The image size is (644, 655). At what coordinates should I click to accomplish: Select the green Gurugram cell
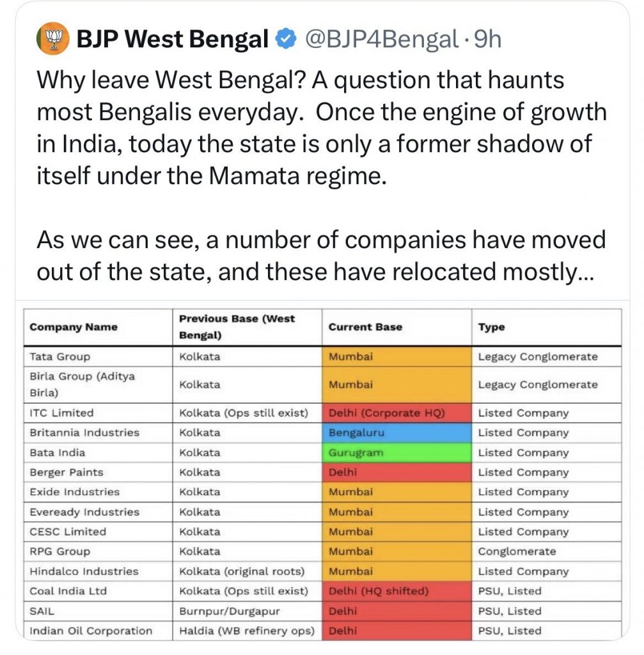[397, 452]
